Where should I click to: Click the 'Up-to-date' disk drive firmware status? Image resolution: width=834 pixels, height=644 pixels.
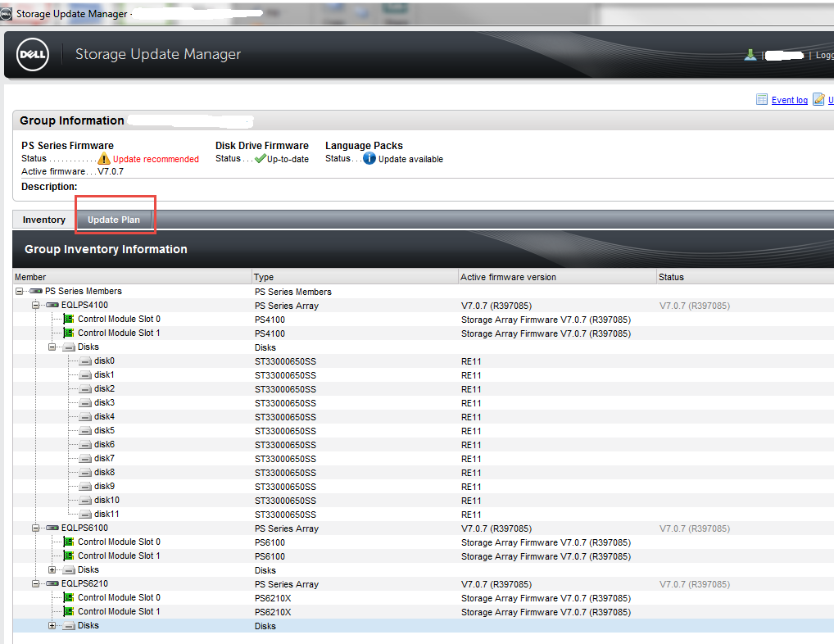tap(288, 159)
